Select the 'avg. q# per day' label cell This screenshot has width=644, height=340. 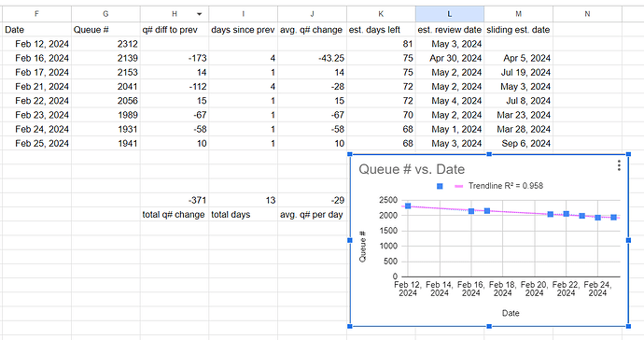coord(312,215)
